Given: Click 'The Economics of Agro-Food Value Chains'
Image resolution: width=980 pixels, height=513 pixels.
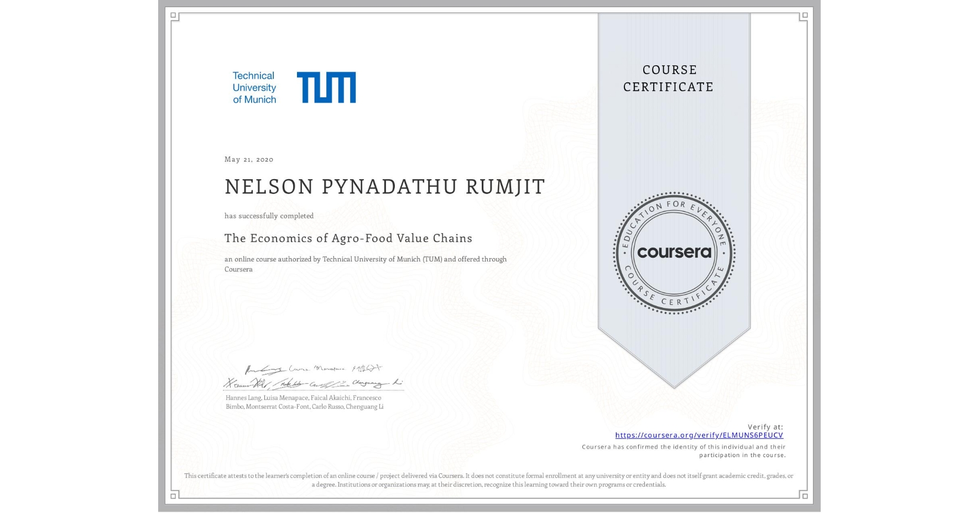Looking at the screenshot, I should point(348,238).
